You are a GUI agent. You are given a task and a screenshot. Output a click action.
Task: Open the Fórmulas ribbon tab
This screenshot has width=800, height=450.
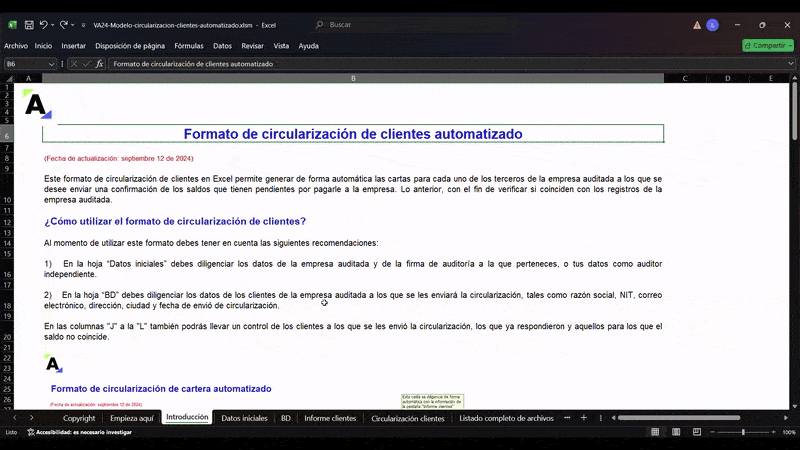tap(188, 45)
